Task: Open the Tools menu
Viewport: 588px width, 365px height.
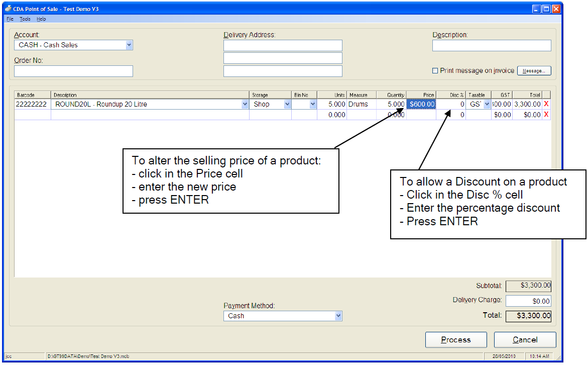Action: [x=25, y=19]
